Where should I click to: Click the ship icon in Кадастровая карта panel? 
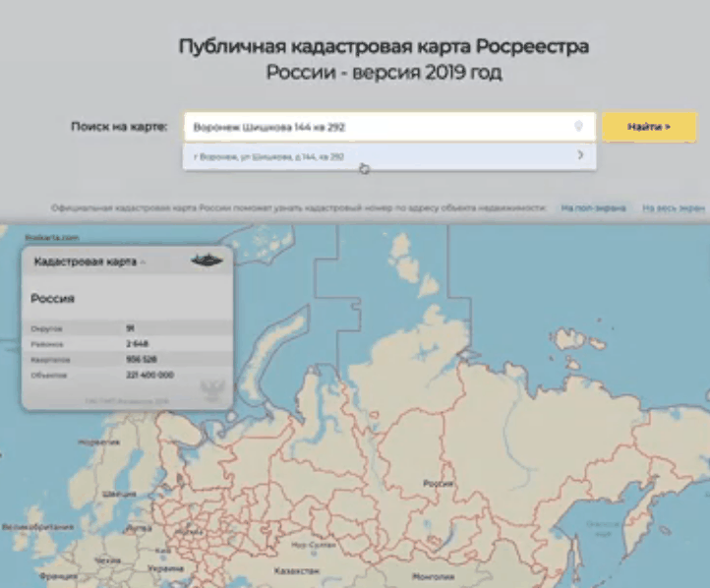(206, 261)
